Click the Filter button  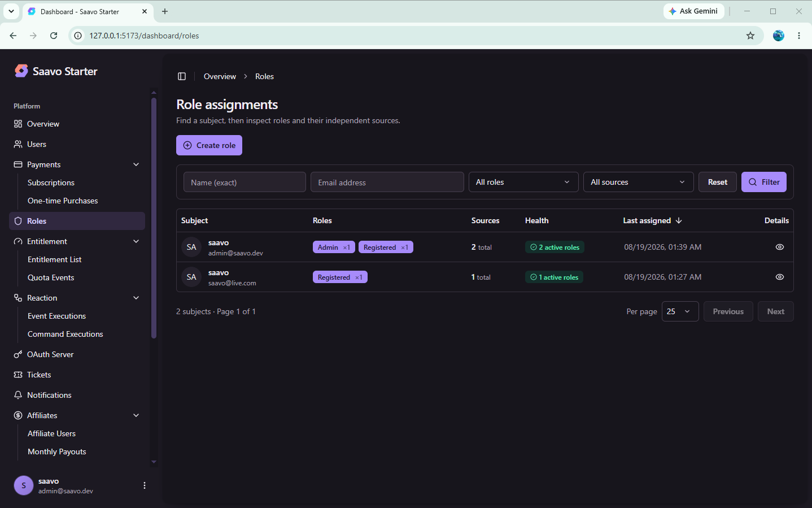[x=764, y=182]
